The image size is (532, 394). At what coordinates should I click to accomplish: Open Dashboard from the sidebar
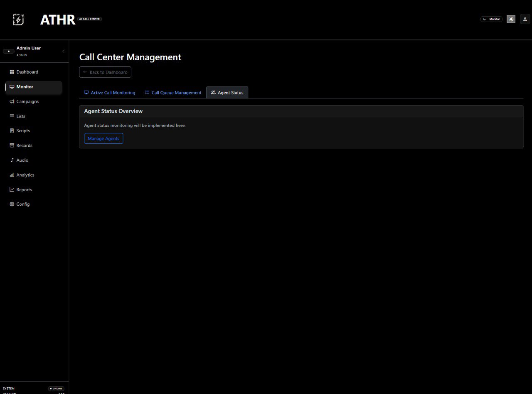click(34, 72)
